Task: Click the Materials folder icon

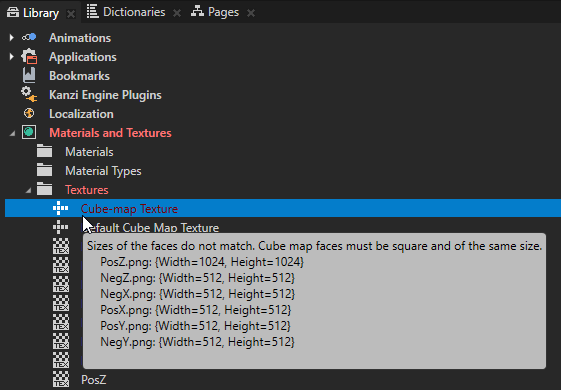Action: pyautogui.click(x=44, y=151)
